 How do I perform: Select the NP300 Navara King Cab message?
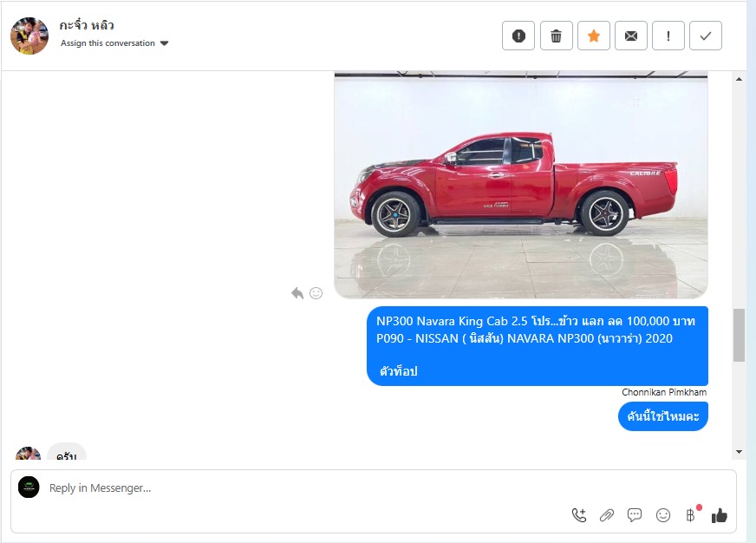coord(538,346)
